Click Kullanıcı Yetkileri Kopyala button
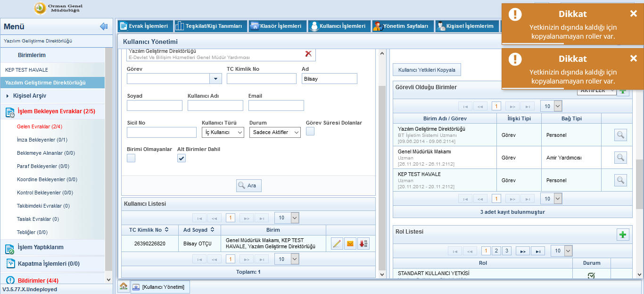The height and width of the screenshot is (294, 644). click(x=427, y=70)
